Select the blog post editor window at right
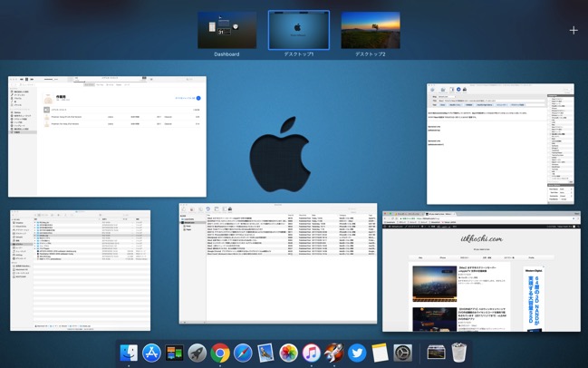588x368 pixels. [500, 144]
